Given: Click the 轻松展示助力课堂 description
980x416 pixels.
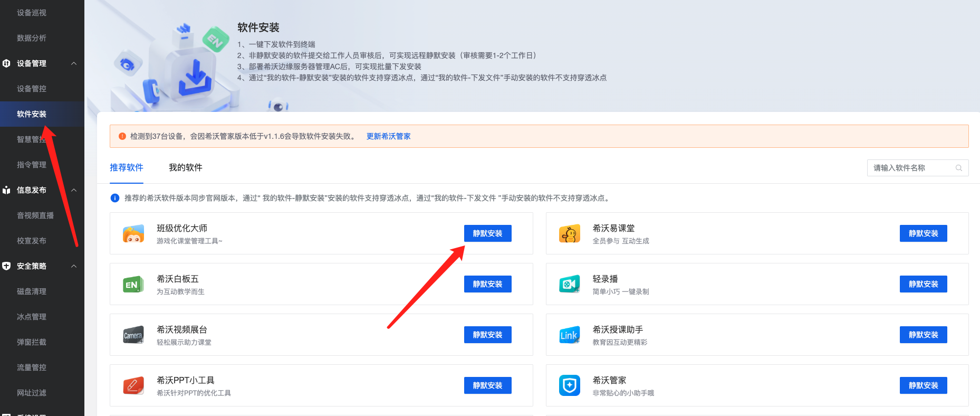Looking at the screenshot, I should coord(184,342).
